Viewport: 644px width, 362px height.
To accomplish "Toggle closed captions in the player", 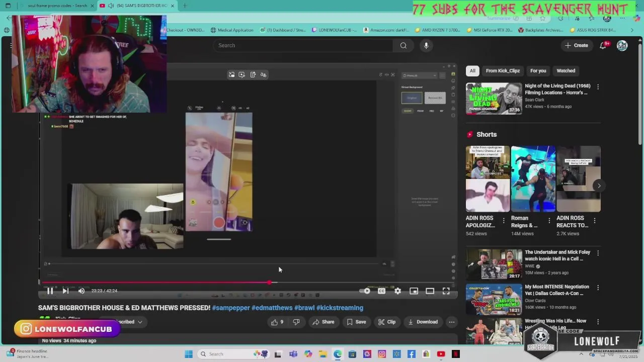I will coord(381,291).
